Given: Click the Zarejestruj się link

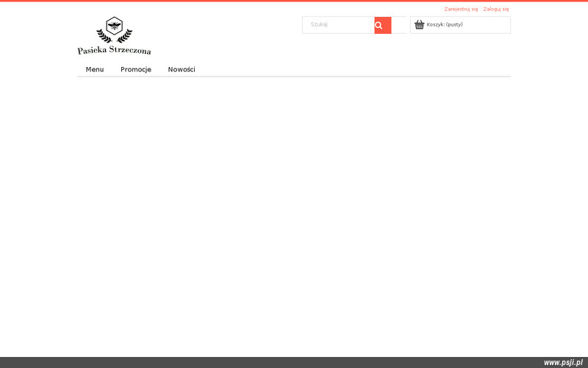Looking at the screenshot, I should [461, 9].
